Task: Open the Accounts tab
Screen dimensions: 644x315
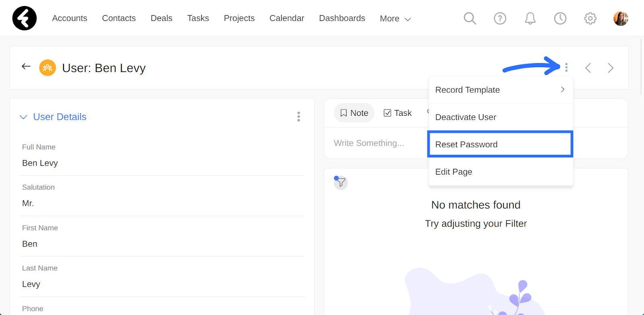Action: coord(70,18)
